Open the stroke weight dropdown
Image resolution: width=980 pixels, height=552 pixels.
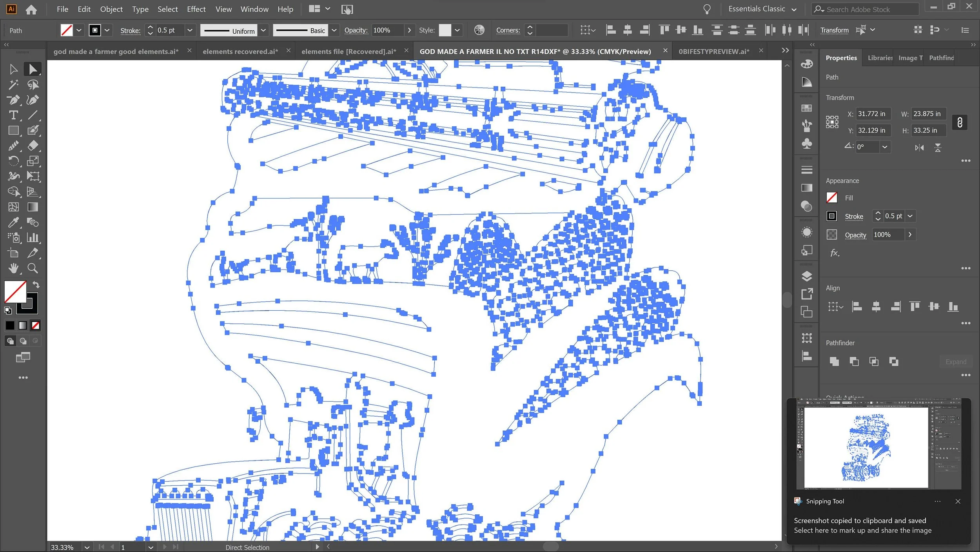190,30
